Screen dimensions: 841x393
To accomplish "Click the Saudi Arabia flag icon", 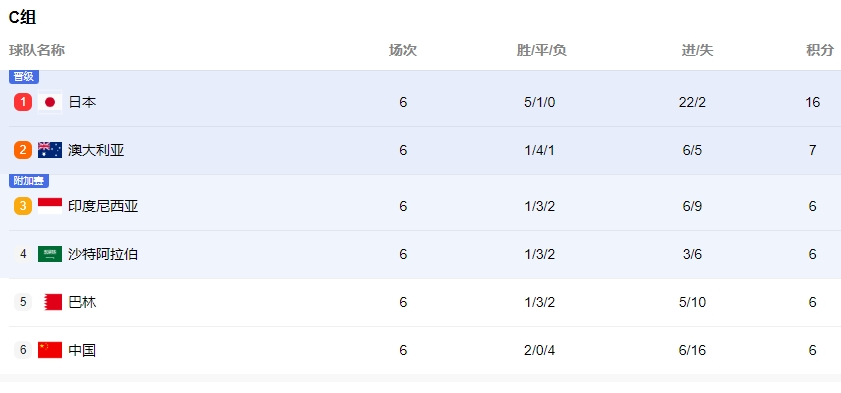I will 50,254.
